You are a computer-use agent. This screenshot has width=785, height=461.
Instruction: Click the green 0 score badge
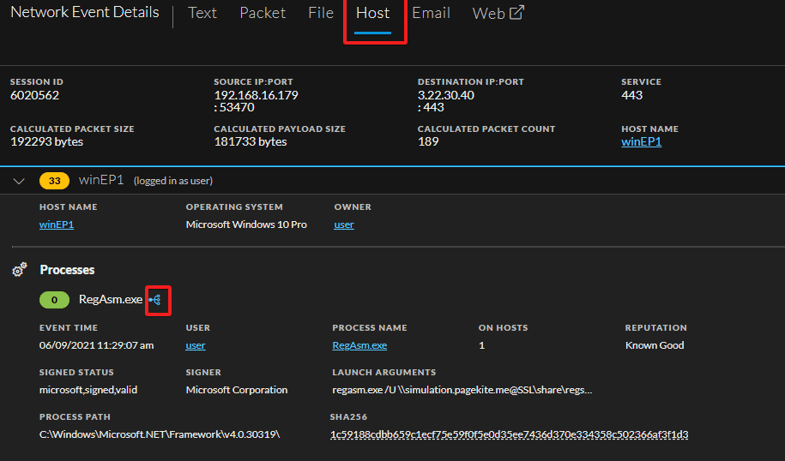pyautogui.click(x=53, y=299)
